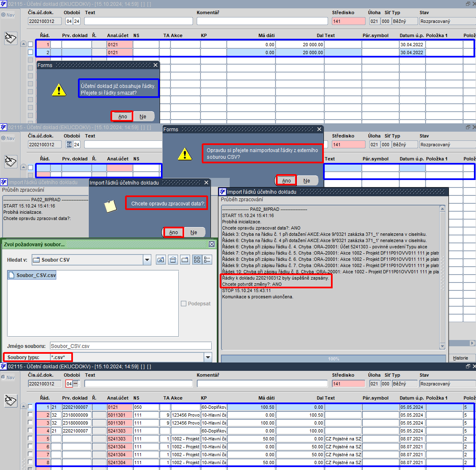
Task: Click Prv. doklad cell 2318000009 in row 3
Action: point(77,422)
